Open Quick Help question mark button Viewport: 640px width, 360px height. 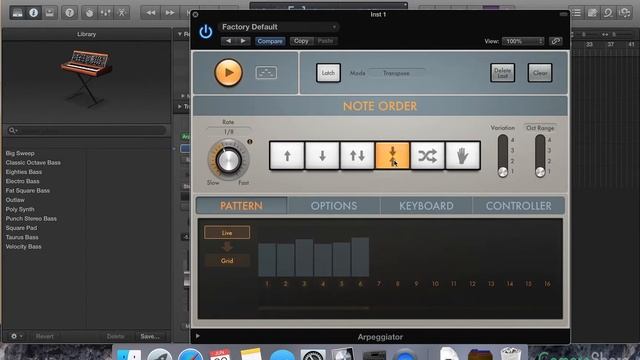click(x=70, y=13)
